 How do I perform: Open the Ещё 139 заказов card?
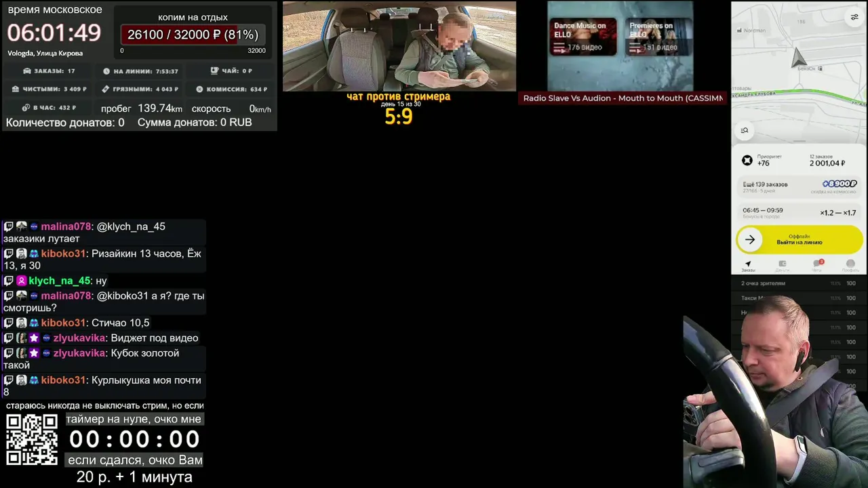(x=800, y=187)
